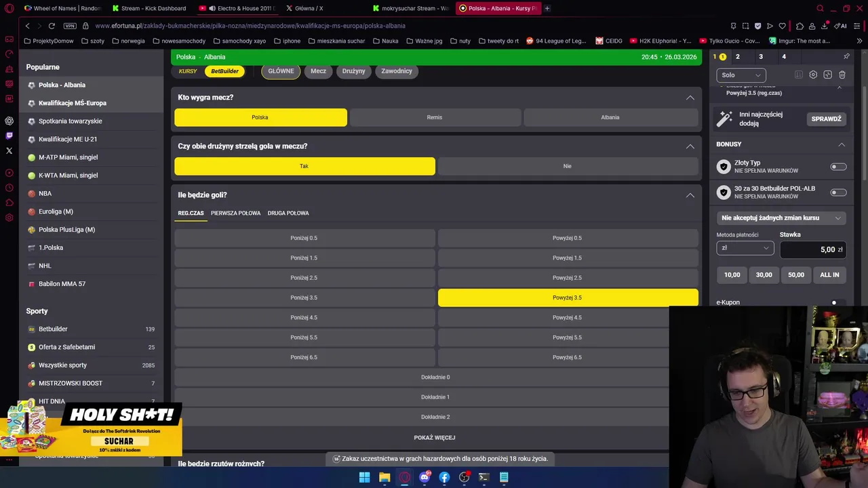Select Powyżej 2.5 goals option
This screenshot has width=868, height=488.
click(568, 278)
